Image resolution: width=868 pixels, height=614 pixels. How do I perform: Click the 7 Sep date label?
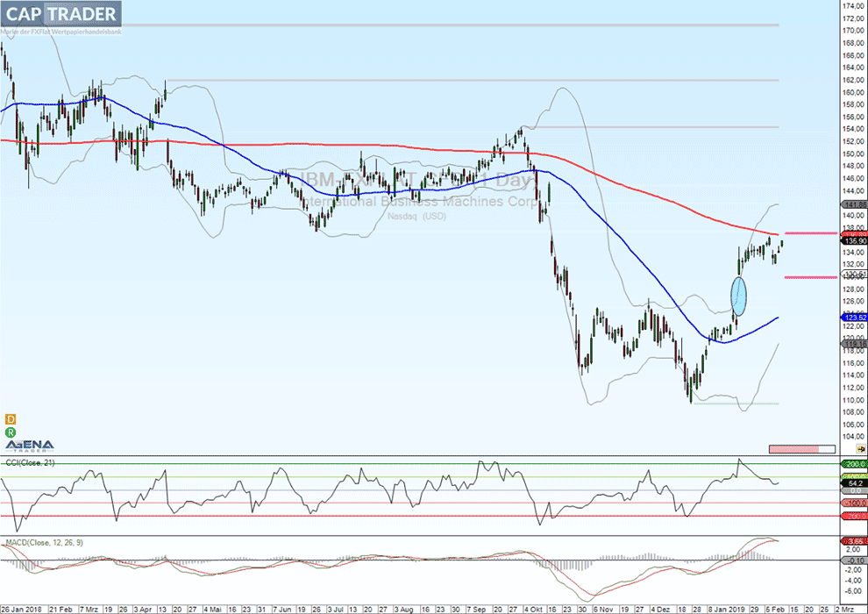coord(477,609)
